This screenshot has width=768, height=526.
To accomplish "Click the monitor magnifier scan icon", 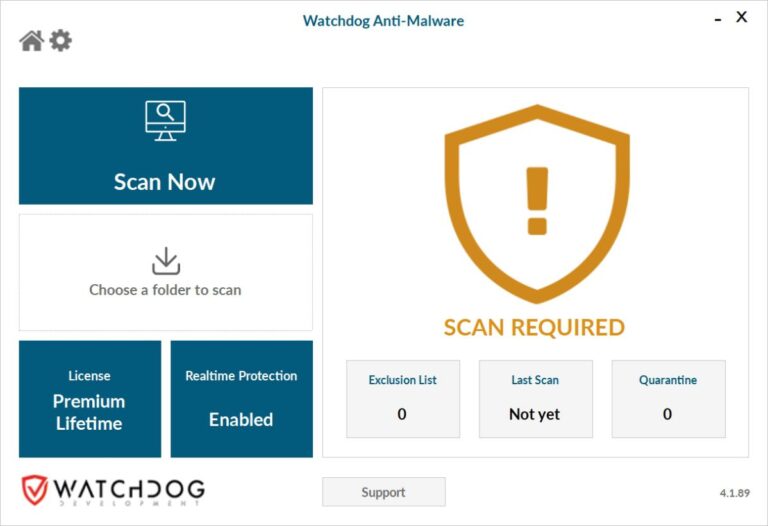I will coord(166,120).
